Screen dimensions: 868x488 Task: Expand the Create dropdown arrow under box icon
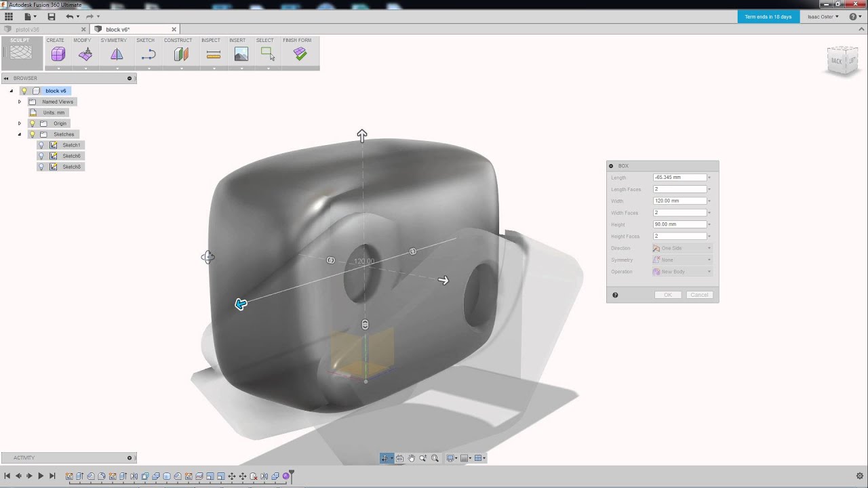click(x=58, y=68)
